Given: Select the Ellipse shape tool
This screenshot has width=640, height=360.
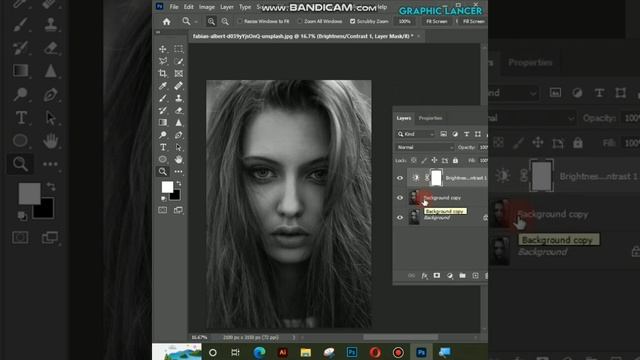Looking at the screenshot, I should tap(162, 159).
